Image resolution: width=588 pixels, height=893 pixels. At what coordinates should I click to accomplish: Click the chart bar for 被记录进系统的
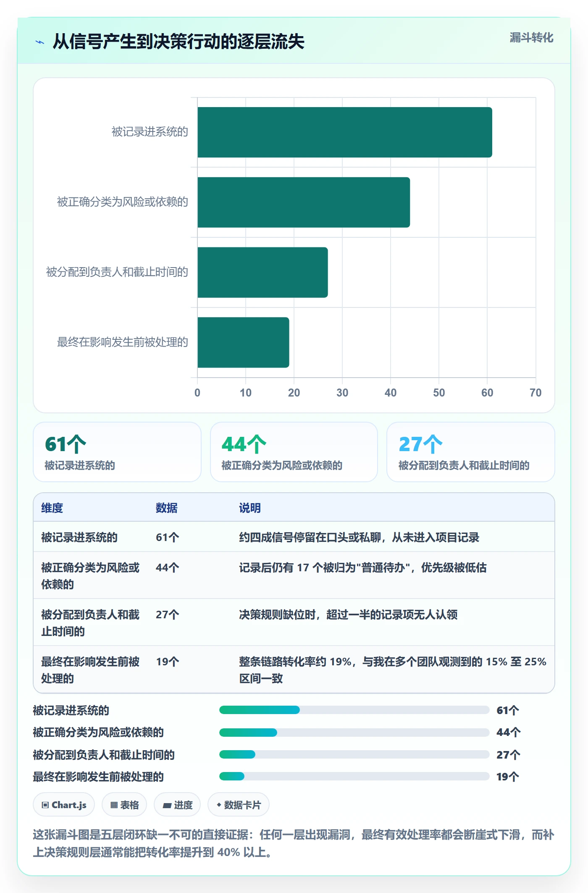pos(345,132)
